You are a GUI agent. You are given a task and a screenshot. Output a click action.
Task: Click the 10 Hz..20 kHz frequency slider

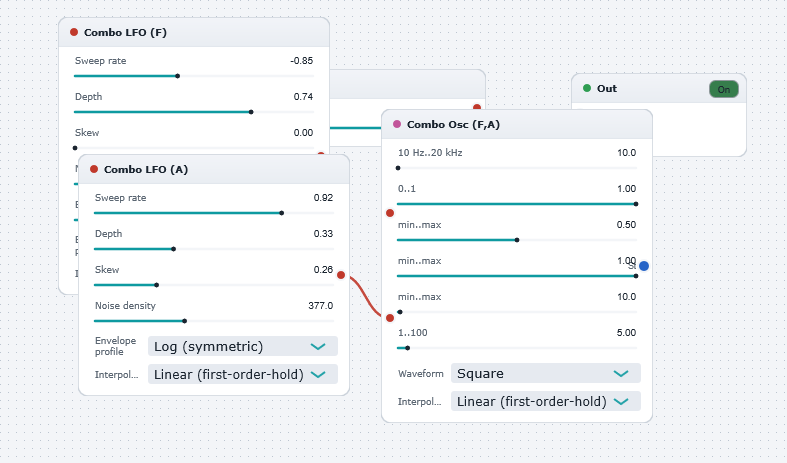[517, 168]
